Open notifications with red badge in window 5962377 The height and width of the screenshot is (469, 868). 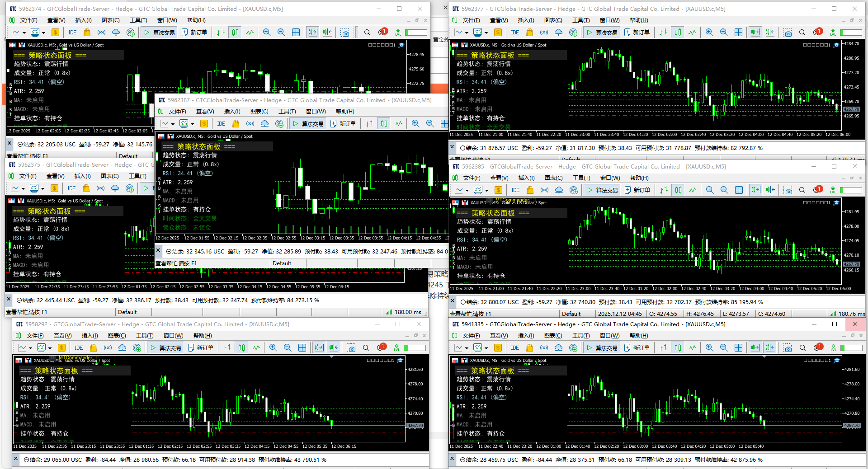(817, 32)
